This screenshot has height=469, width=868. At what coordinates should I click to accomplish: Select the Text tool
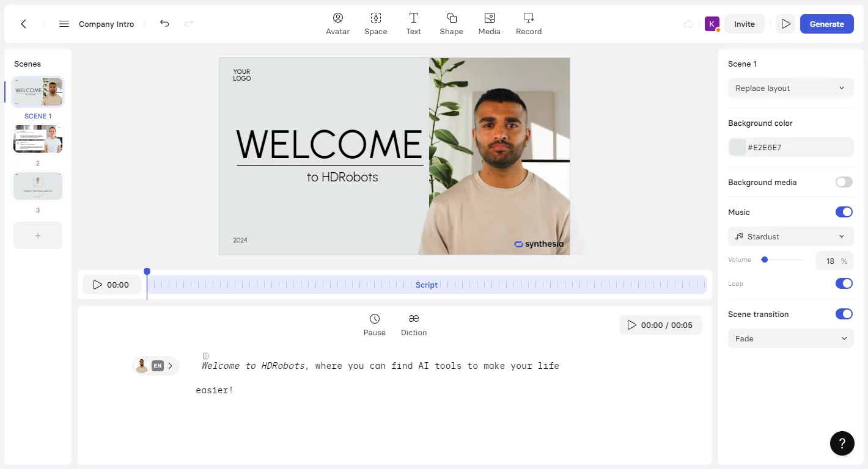[414, 24]
